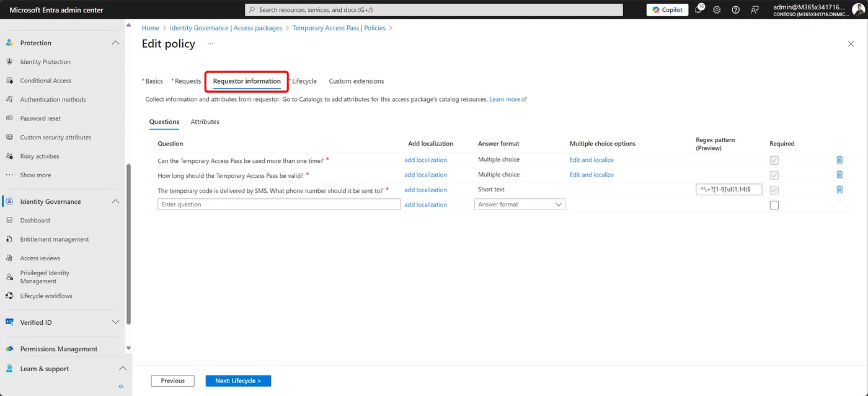Screen dimensions: 868x396
Task: Switch to the Lifecycle tab
Action: pos(304,81)
